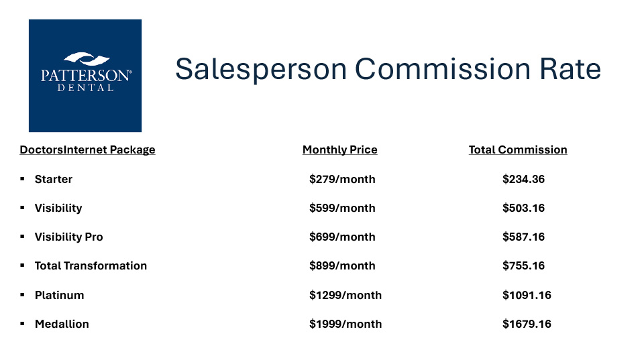Click the $503.16 commission value
Image resolution: width=644 pixels, height=362 pixels.
tap(523, 208)
